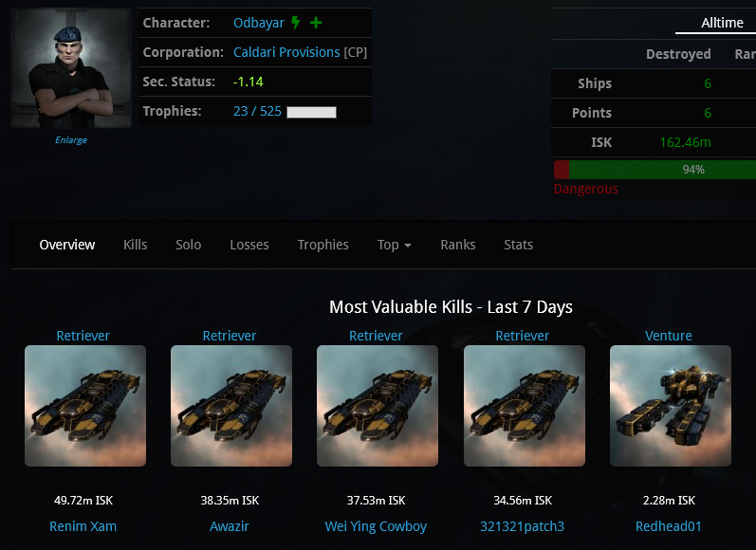Select the Alltime statistics tab
The width and height of the screenshot is (756, 550).
pos(722,23)
